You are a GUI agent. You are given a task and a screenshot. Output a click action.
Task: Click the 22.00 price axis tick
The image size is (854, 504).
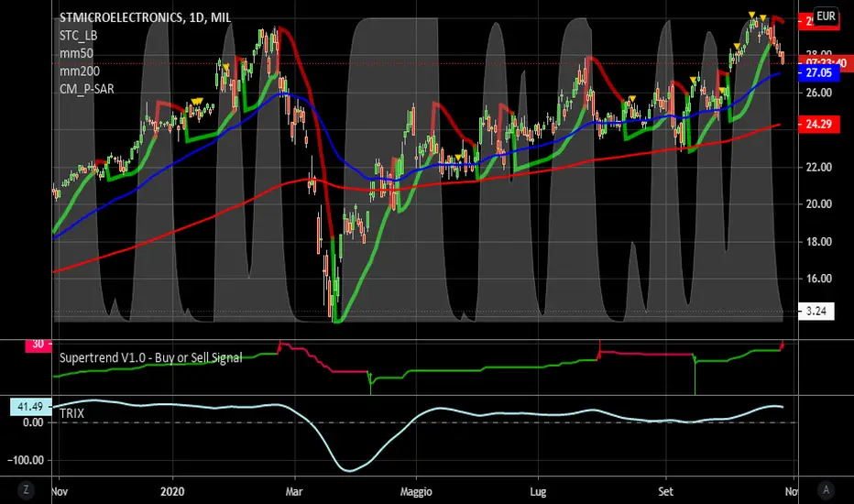pos(818,168)
